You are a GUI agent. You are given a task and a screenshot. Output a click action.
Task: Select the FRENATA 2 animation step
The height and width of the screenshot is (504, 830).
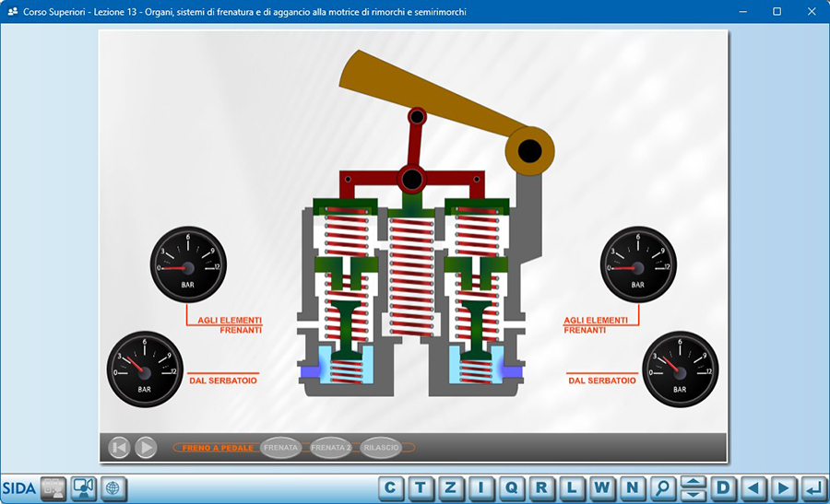tap(331, 448)
